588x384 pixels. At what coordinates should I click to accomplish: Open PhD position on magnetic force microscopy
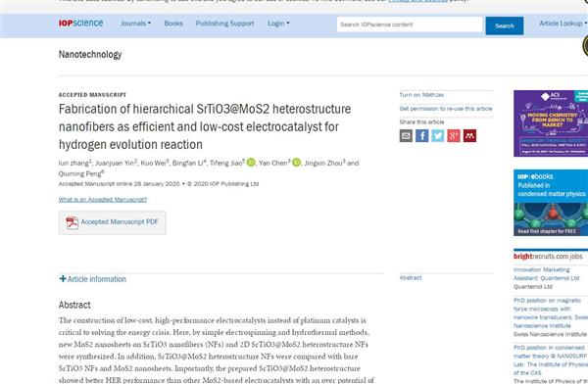click(x=550, y=313)
